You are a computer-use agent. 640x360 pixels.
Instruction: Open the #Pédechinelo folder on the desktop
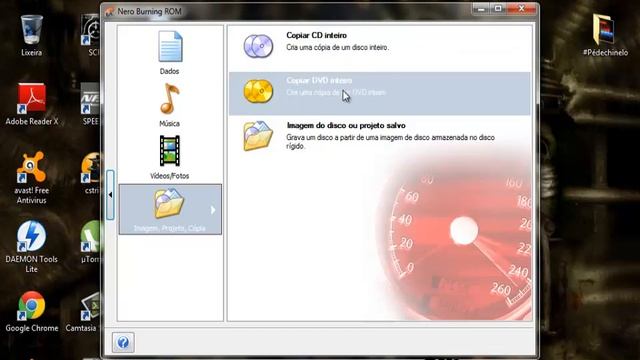(605, 36)
